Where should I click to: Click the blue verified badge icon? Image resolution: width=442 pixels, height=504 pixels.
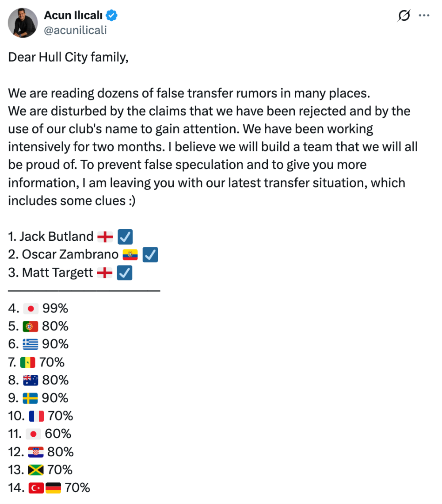(111, 15)
